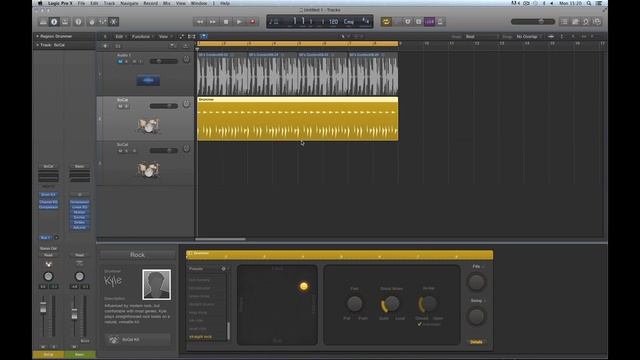Open Spotlight search in menu bar
Image resolution: width=640 pixels, height=360 pixels.
pos(589,3)
